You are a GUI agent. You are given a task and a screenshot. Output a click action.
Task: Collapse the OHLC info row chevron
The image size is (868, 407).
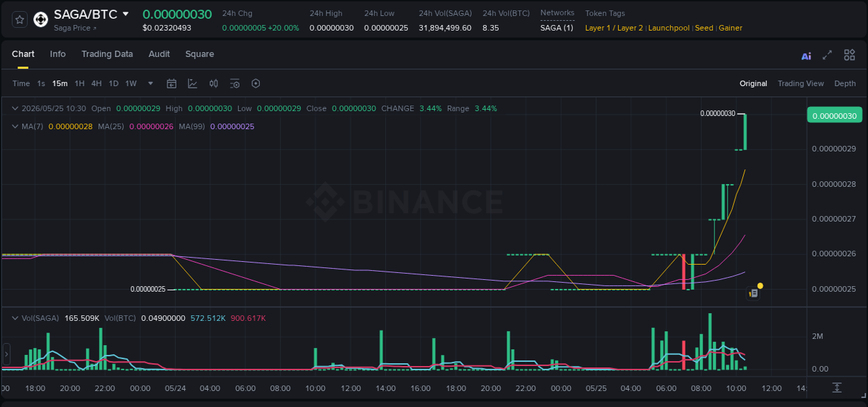(15, 108)
